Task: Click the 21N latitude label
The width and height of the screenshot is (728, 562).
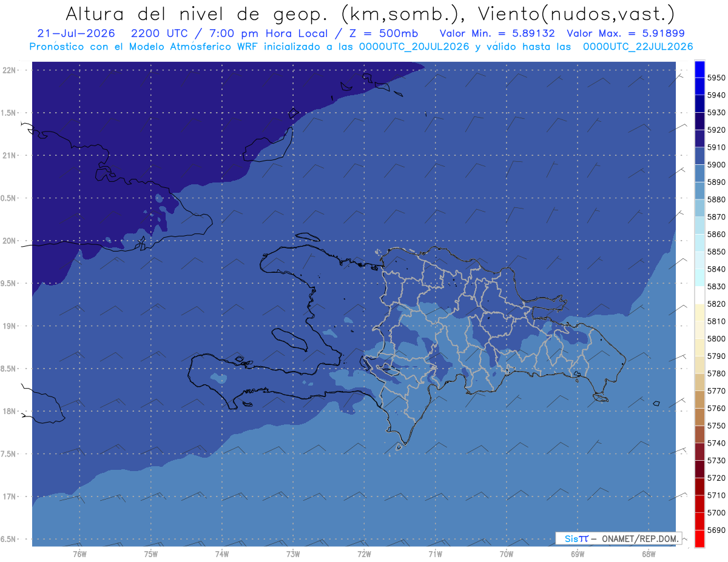Action: point(8,155)
